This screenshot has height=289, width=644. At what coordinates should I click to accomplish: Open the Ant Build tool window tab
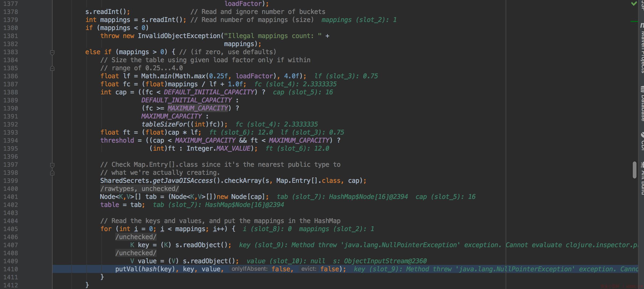[x=642, y=178]
